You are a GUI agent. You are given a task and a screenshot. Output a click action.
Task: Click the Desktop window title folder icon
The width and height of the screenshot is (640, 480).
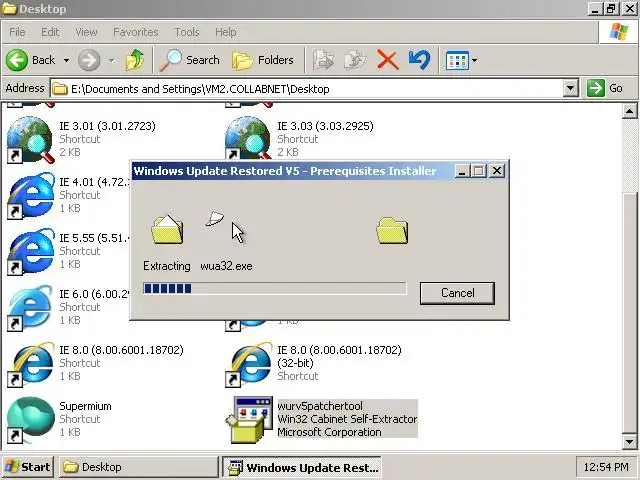(x=9, y=9)
